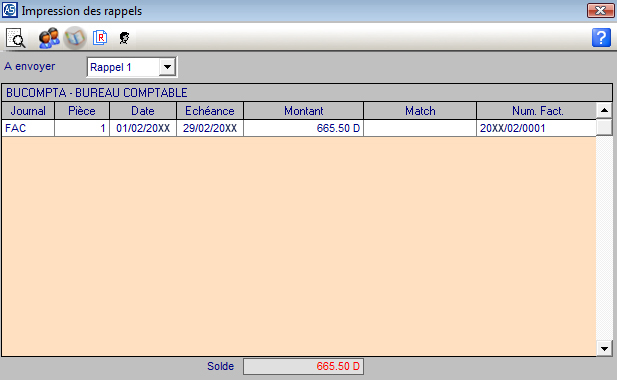This screenshot has width=617, height=380.
Task: Click the vertical scrollbar thumb
Action: tap(604, 127)
